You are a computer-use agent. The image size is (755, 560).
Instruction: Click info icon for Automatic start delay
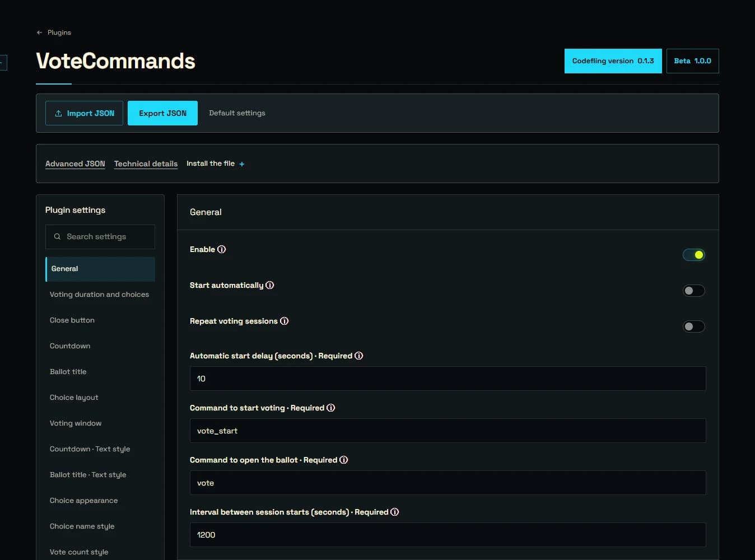359,356
